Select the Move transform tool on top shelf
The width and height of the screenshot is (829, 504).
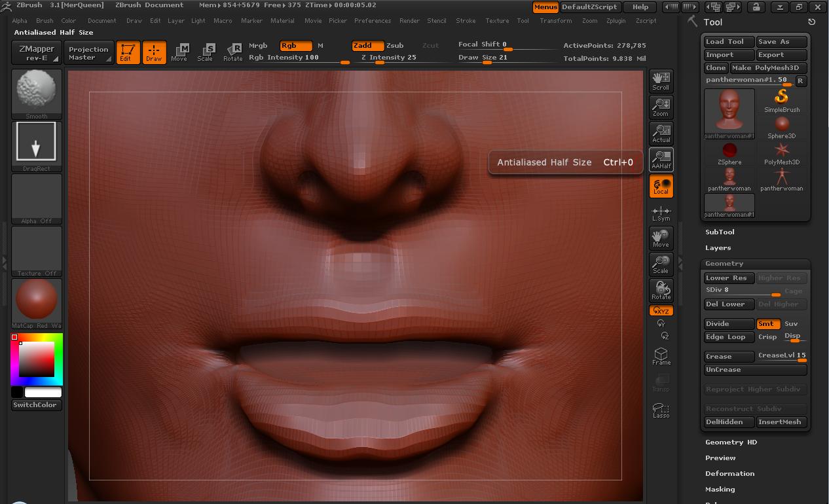pos(179,52)
